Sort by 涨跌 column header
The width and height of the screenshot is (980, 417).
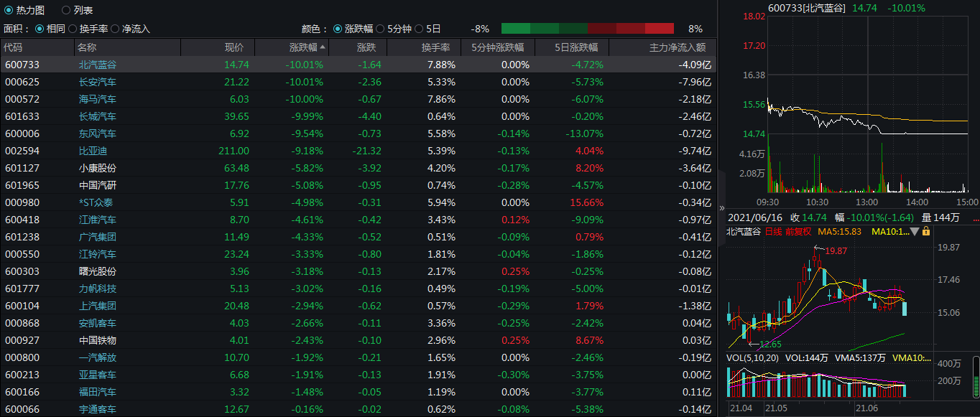(x=358, y=47)
